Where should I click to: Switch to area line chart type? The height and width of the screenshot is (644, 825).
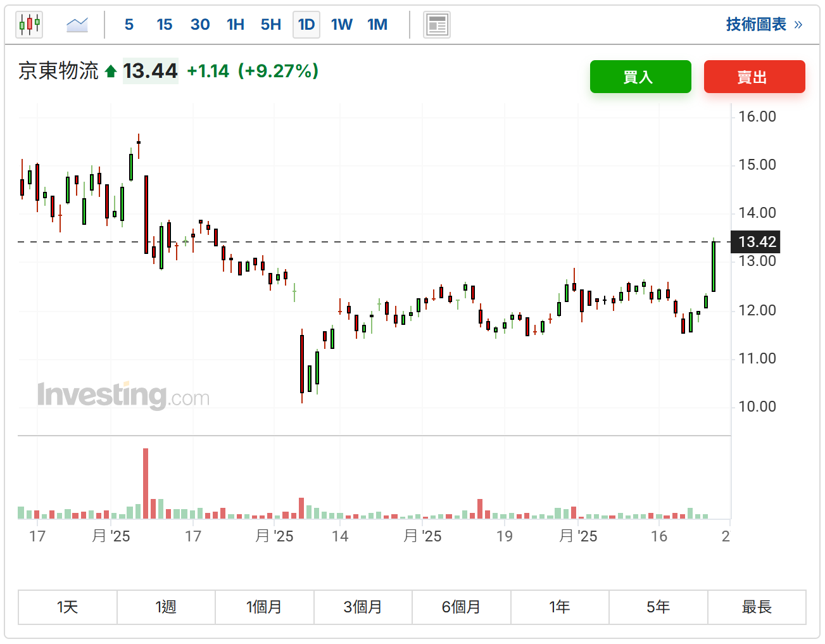pos(77,25)
